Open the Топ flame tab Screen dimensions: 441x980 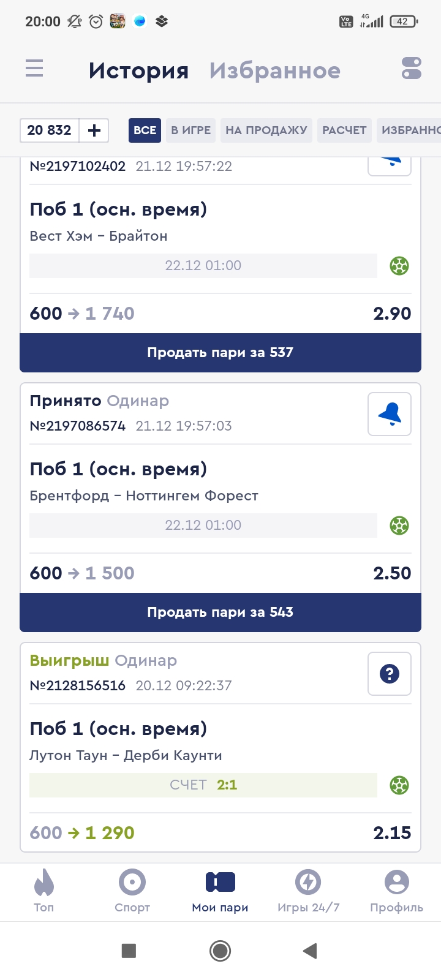coord(44,891)
